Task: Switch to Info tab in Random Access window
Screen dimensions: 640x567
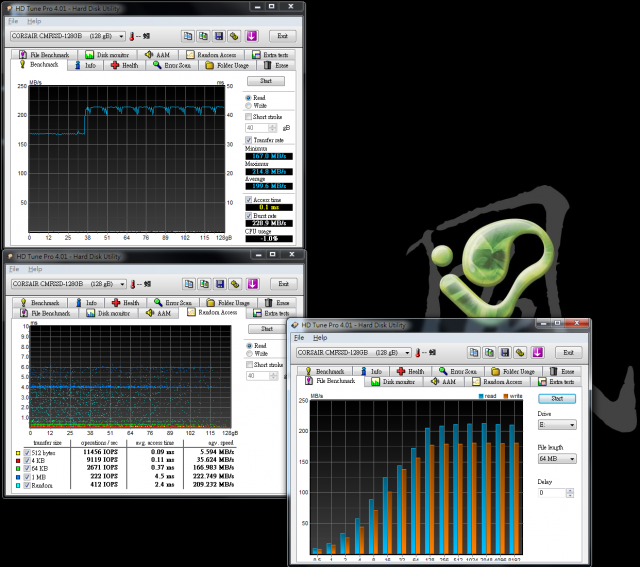Action: coord(86,303)
